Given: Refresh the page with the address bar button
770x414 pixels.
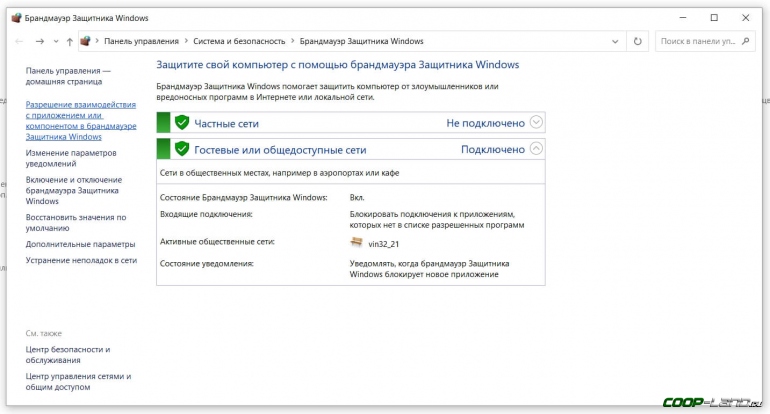Looking at the screenshot, I should tap(638, 41).
